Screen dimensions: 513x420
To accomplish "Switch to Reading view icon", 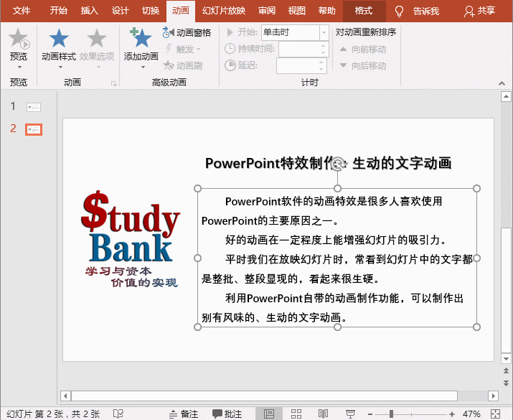I will pos(324,414).
